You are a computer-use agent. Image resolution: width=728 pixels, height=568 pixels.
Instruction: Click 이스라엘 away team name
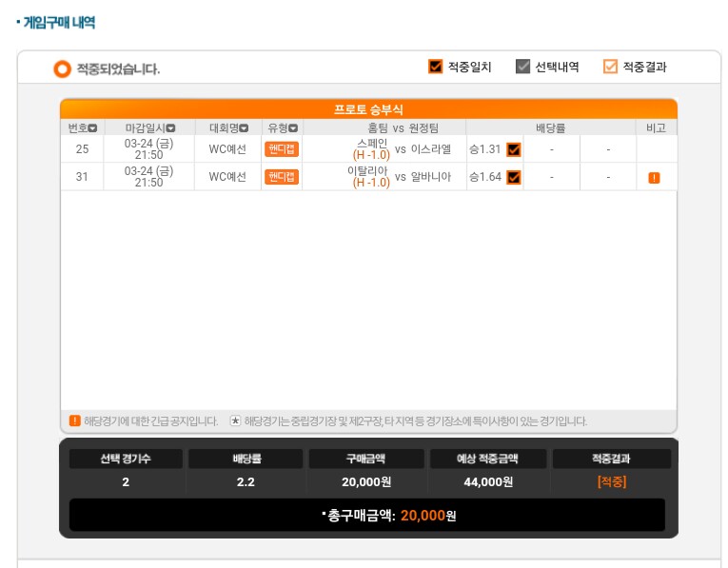click(431, 149)
